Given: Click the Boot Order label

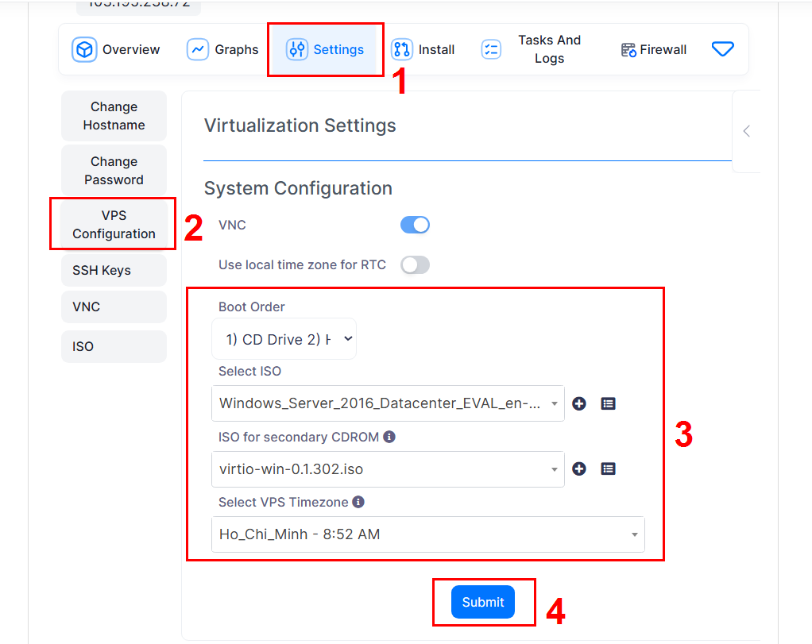Looking at the screenshot, I should (252, 307).
